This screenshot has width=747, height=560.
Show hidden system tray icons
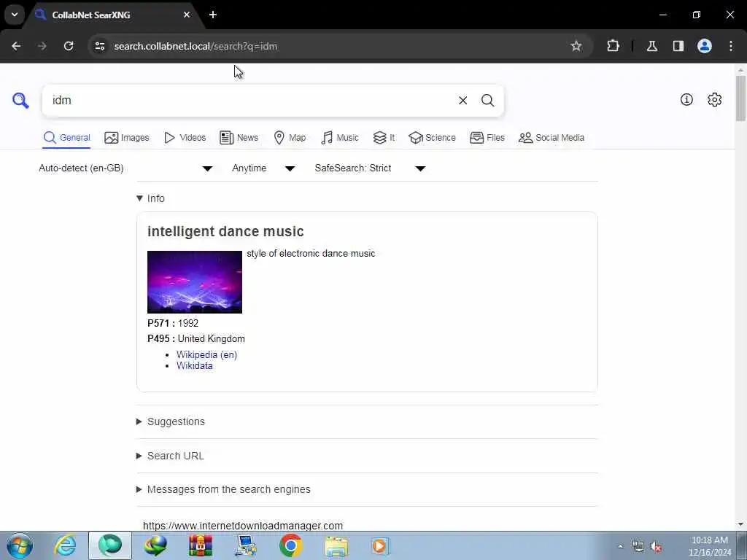[620, 547]
